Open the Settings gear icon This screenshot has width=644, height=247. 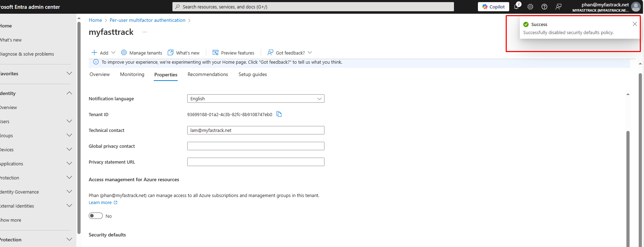530,7
